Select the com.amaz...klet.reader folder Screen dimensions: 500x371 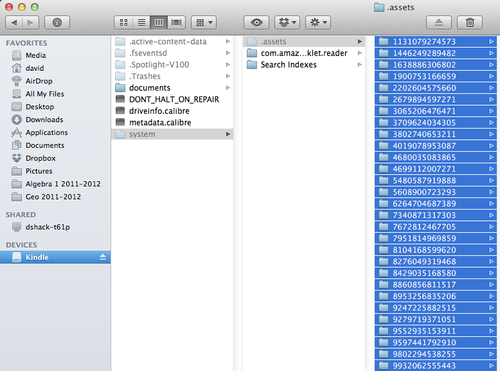(304, 53)
